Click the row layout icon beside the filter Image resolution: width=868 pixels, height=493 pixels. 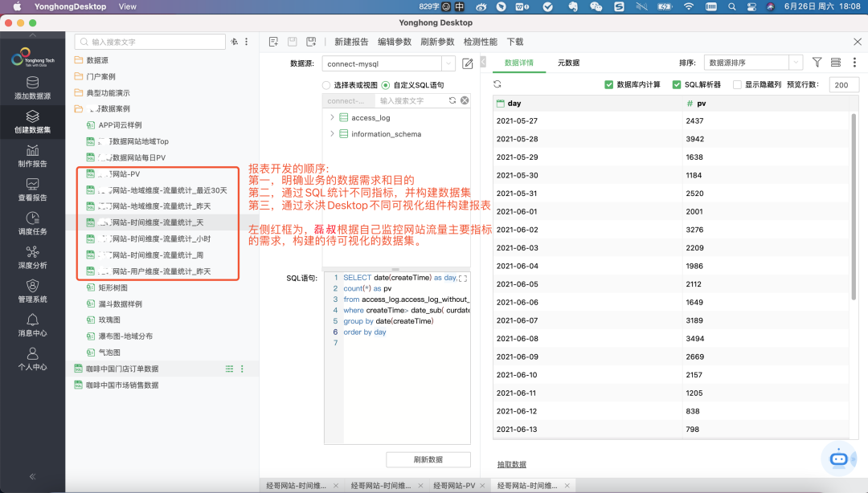(836, 63)
